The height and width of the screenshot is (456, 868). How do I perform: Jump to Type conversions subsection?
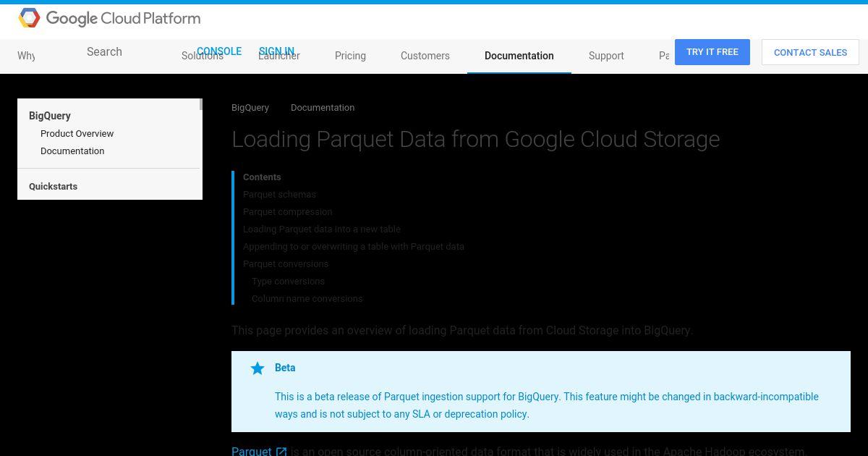point(288,281)
